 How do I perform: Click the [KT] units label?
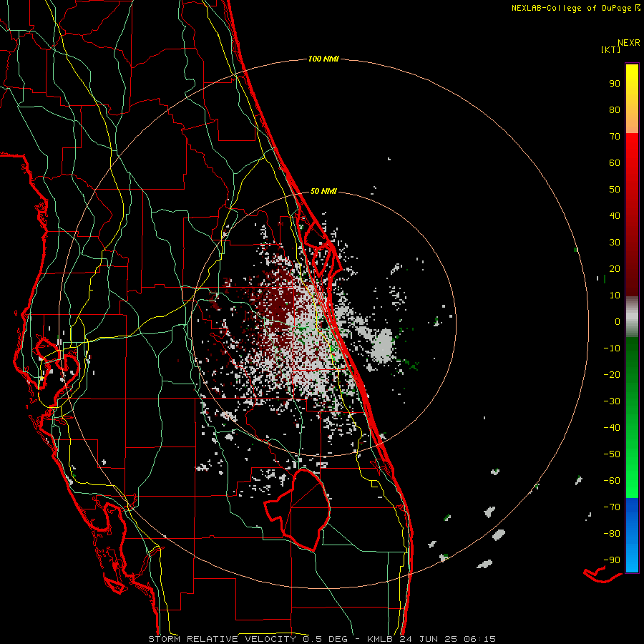(x=611, y=49)
